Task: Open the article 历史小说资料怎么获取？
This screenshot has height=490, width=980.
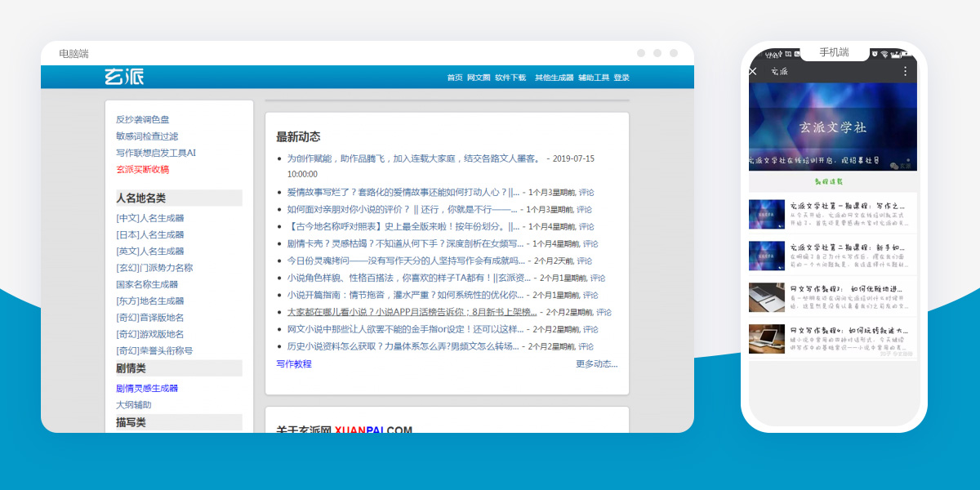Action: [x=403, y=346]
